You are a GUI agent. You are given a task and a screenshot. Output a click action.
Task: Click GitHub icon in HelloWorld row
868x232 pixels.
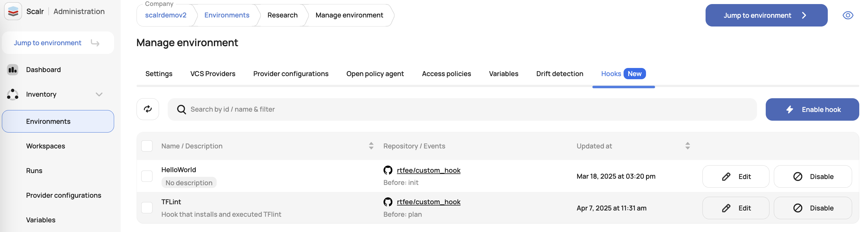click(x=388, y=170)
